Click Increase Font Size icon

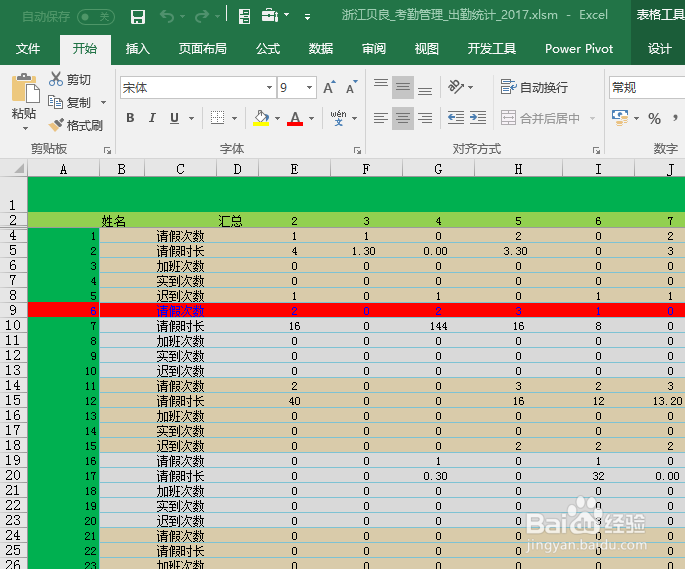pyautogui.click(x=329, y=88)
